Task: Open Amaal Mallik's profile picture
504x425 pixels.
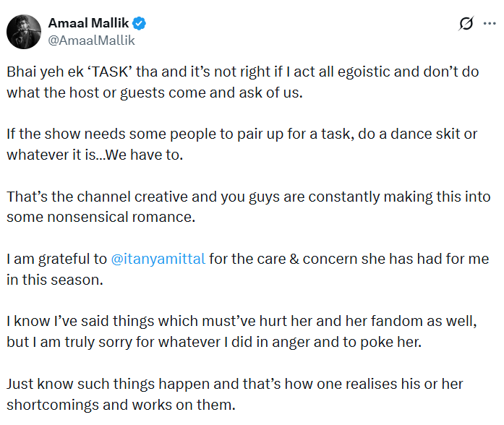Action: [23, 31]
